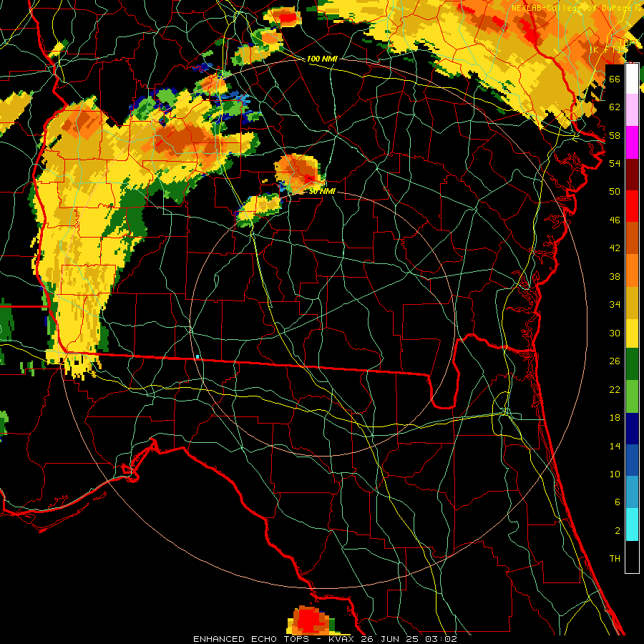Select the '10' scale label
Screen dimensions: 644x644
tap(615, 474)
